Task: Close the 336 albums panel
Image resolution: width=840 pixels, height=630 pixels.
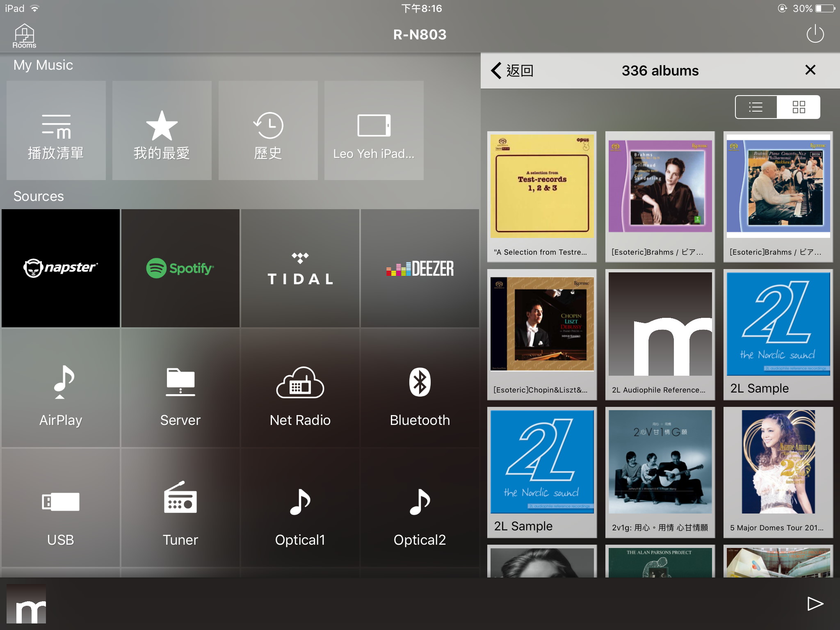Action: (x=810, y=70)
